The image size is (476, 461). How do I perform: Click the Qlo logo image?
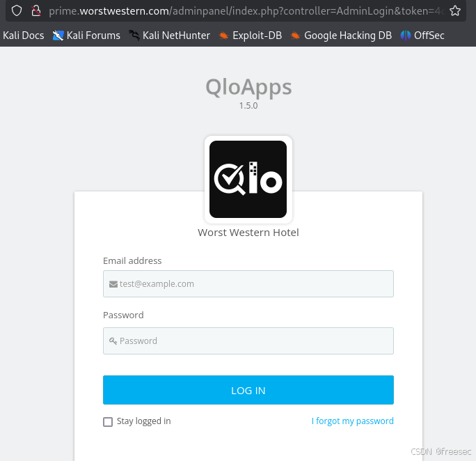248,179
